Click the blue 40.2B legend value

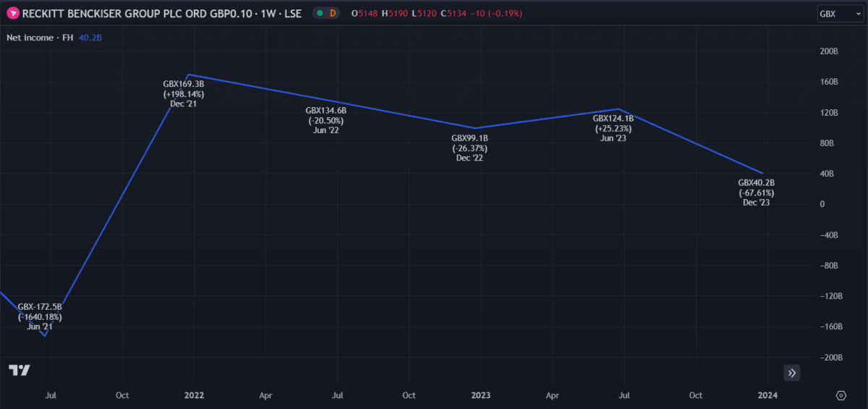tap(90, 37)
